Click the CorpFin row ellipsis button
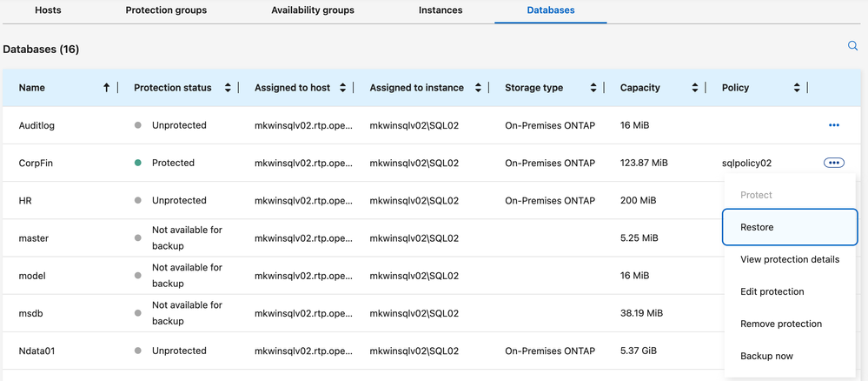Image resolution: width=868 pixels, height=381 pixels. [x=834, y=163]
